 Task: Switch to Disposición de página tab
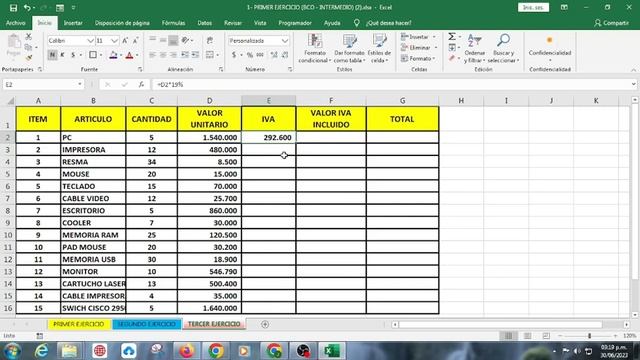[122, 23]
